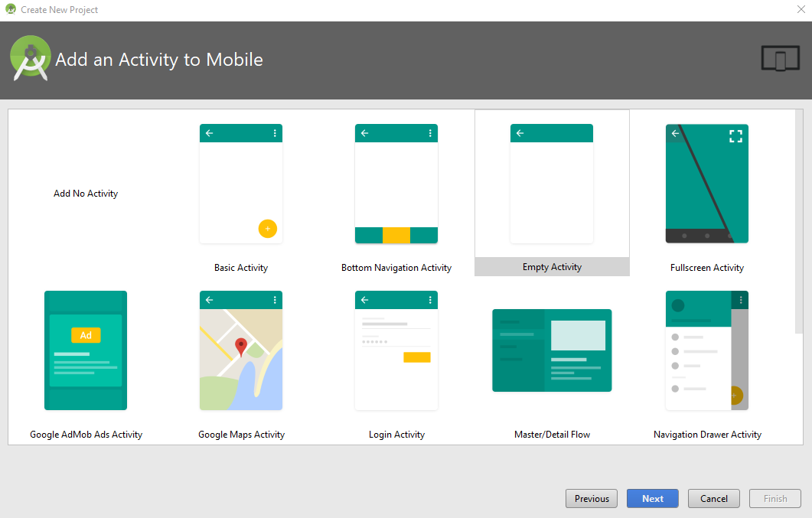The height and width of the screenshot is (518, 812).
Task: Select the Add No Activity option
Action: 86,194
